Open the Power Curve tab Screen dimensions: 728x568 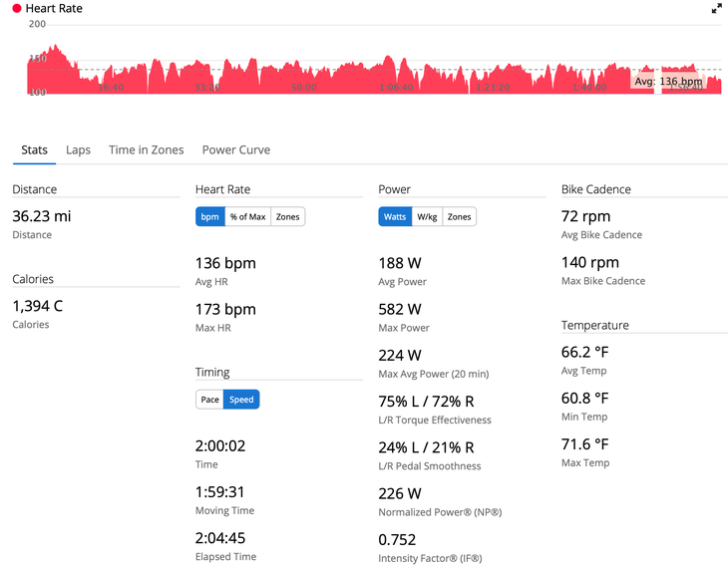coord(236,150)
